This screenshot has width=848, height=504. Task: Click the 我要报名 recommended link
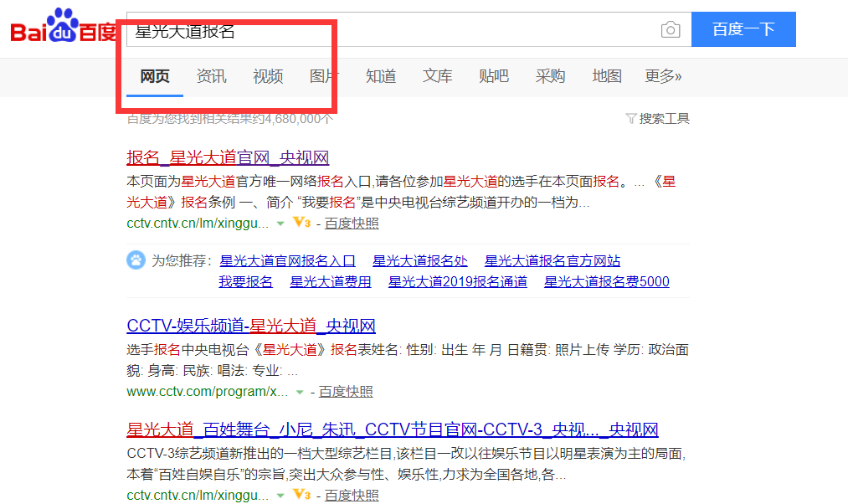pyautogui.click(x=245, y=280)
